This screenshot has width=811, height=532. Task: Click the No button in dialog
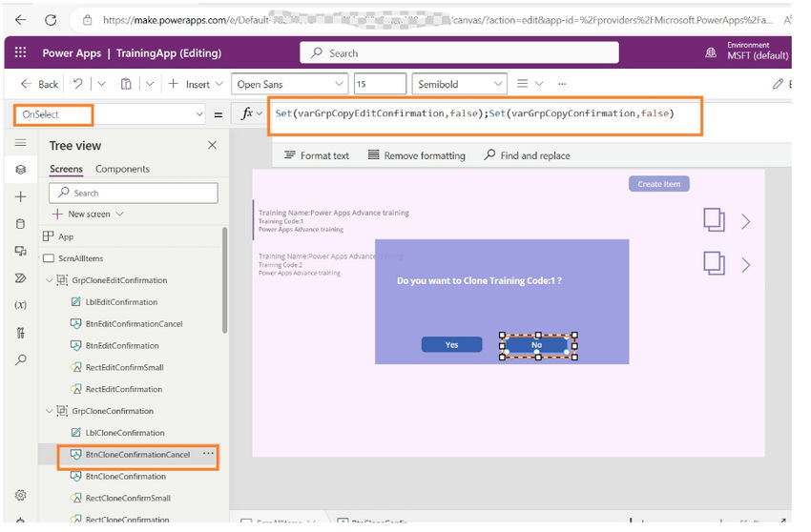[537, 345]
